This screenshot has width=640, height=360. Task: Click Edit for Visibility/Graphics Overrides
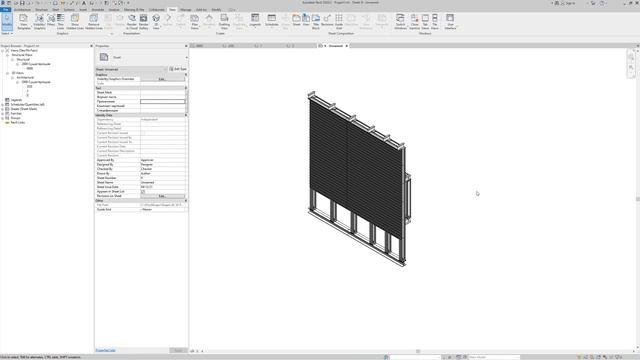pos(162,79)
